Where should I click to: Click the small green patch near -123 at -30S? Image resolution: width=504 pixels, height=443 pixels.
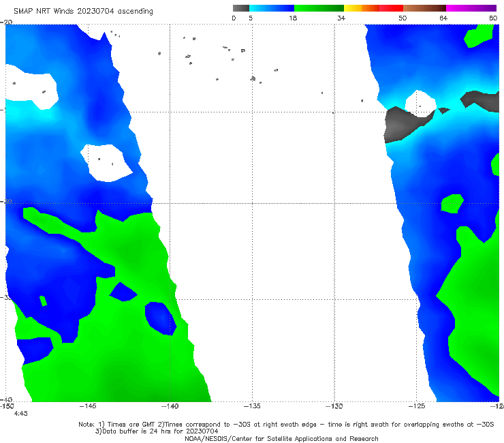point(452,203)
